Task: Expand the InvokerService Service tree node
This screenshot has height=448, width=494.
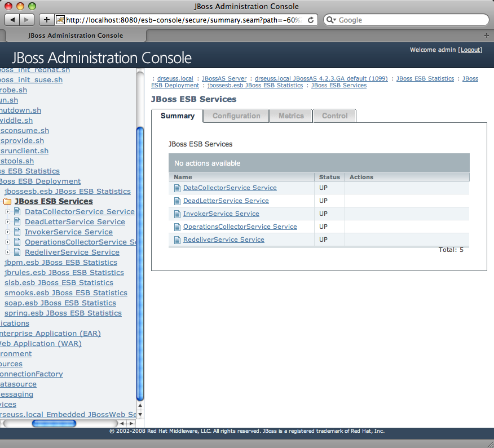Action: [x=7, y=232]
